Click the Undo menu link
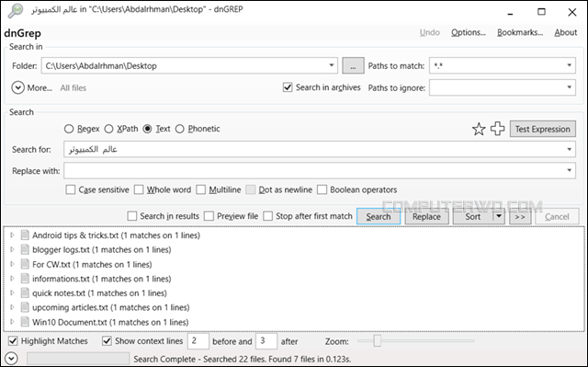 [429, 32]
